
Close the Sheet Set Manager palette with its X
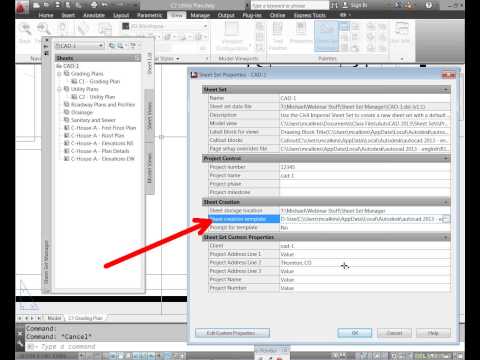tap(46, 40)
